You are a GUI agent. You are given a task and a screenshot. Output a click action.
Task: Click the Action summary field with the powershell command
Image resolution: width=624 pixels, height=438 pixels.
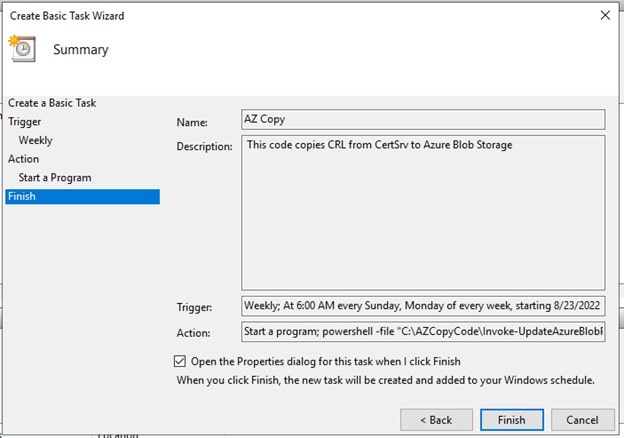[x=423, y=331]
